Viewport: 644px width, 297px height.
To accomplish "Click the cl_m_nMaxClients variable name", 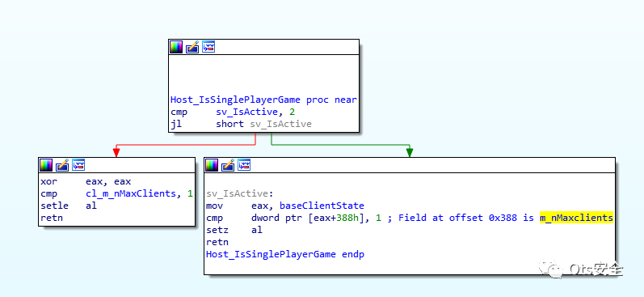I will click(131, 193).
